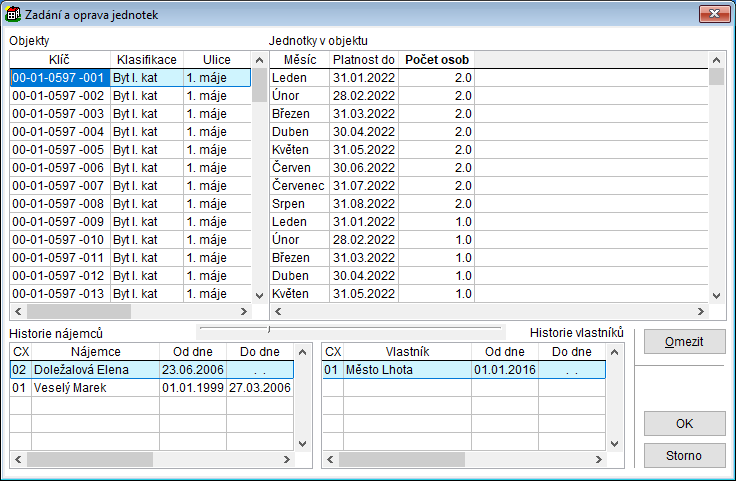Click the Vlastník column header
This screenshot has width=736, height=481.
(x=407, y=352)
